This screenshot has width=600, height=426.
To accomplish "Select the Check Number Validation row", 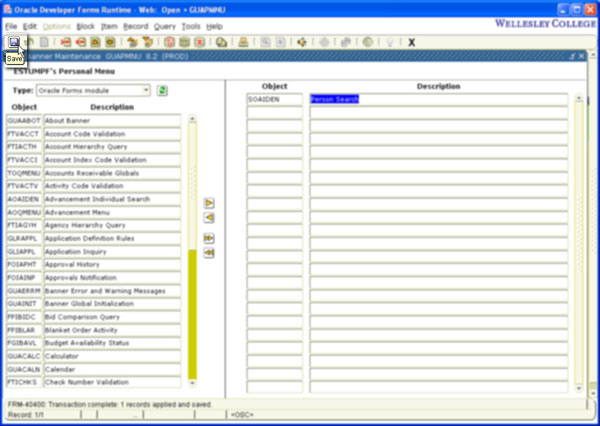I will (x=94, y=382).
